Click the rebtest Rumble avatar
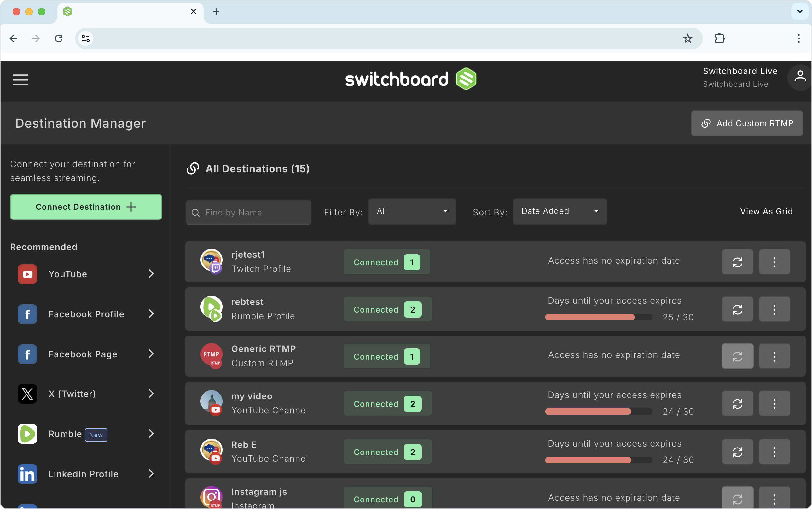 [x=211, y=309]
